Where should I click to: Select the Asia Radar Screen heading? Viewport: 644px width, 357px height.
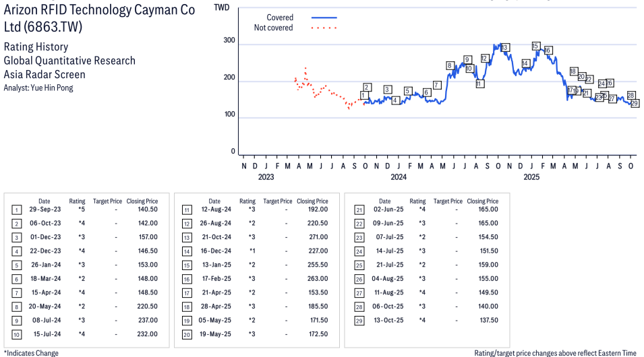coord(45,75)
